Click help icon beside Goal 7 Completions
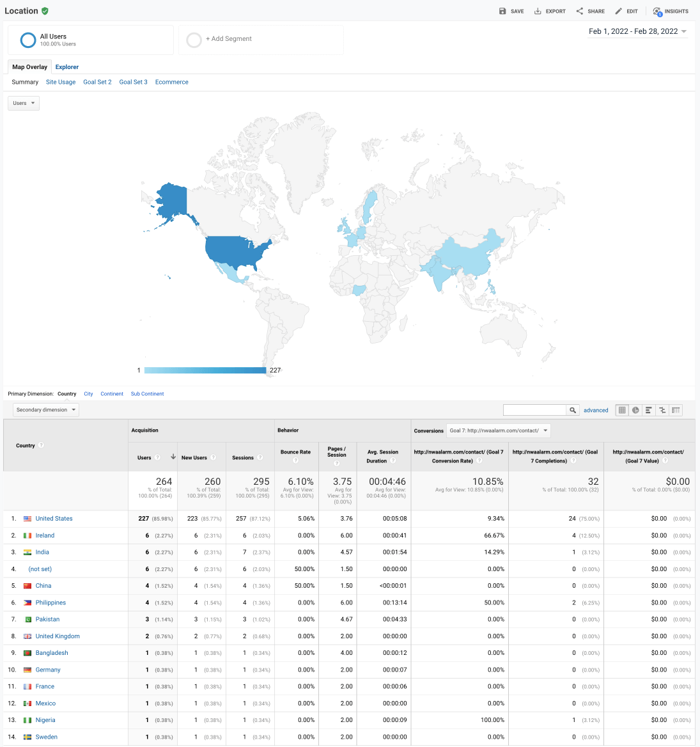 pyautogui.click(x=573, y=460)
